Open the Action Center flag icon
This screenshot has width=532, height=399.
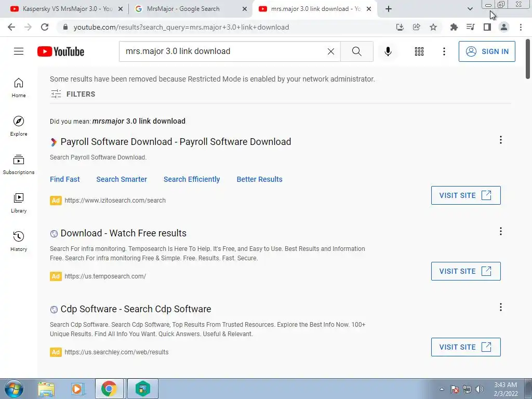pos(454,389)
